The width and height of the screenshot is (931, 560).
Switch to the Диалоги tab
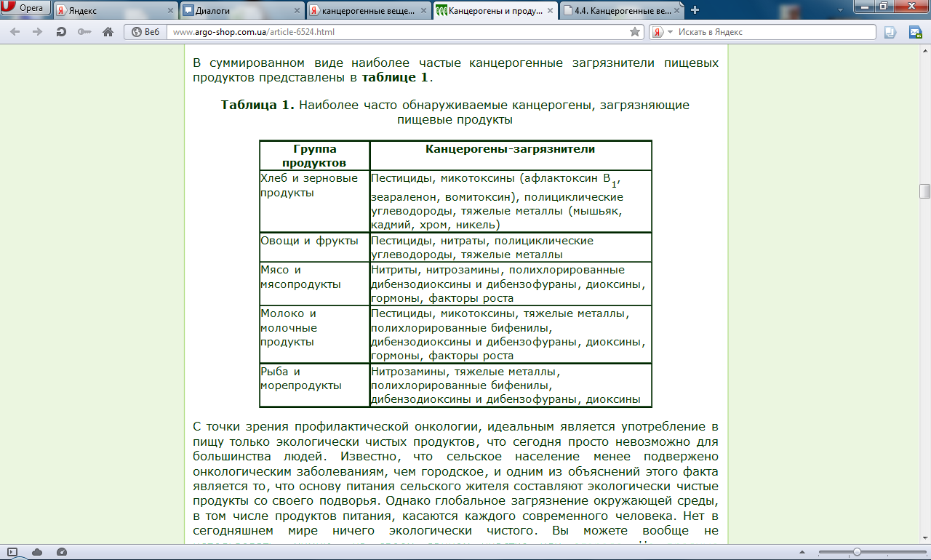pyautogui.click(x=242, y=11)
